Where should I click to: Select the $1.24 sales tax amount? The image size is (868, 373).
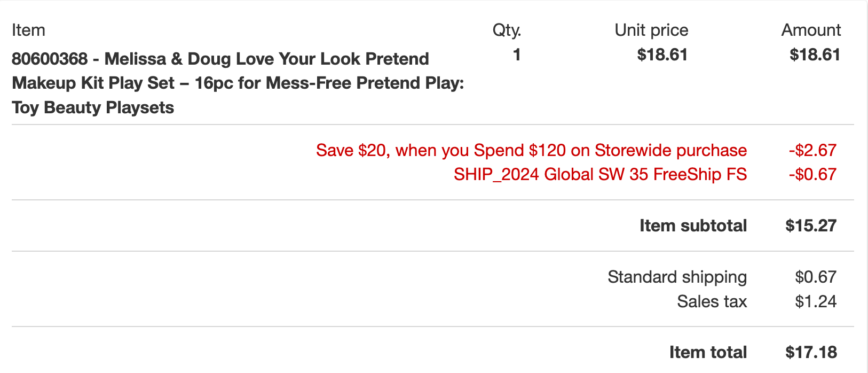tap(815, 301)
